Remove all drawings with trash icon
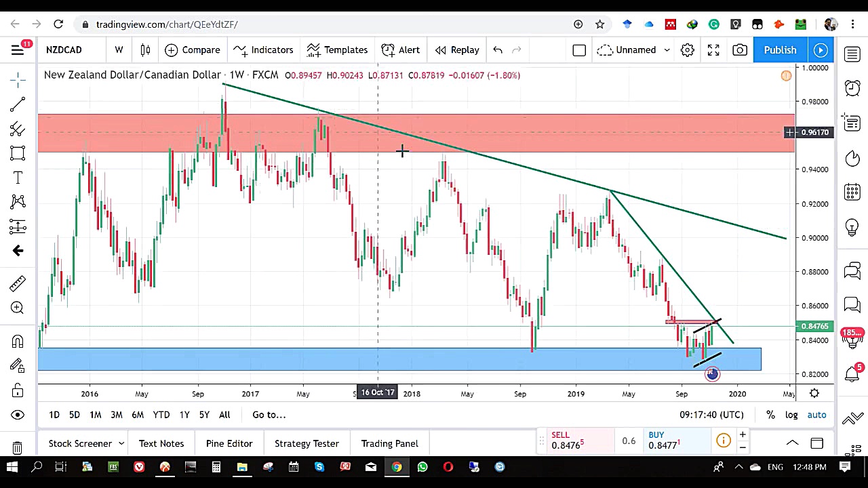 (18, 447)
